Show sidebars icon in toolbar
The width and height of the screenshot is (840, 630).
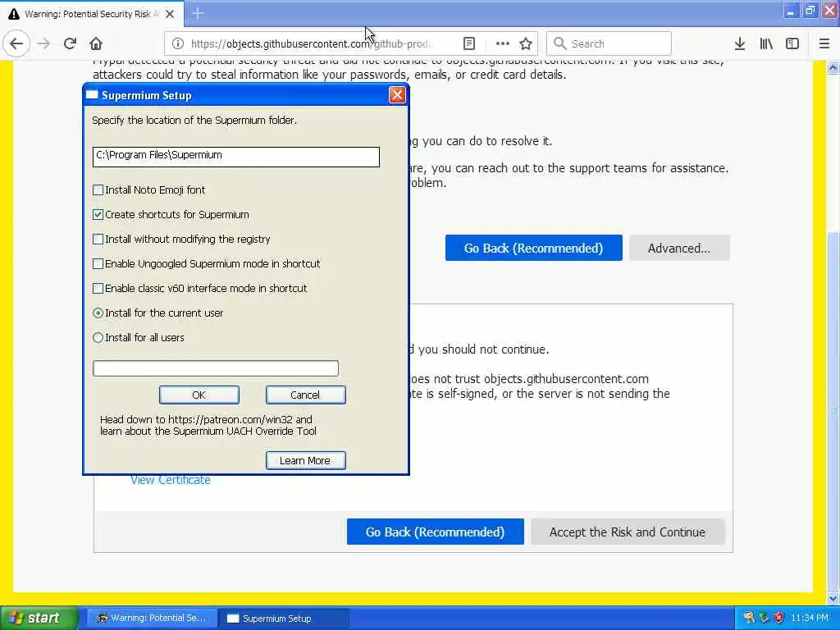click(x=792, y=44)
